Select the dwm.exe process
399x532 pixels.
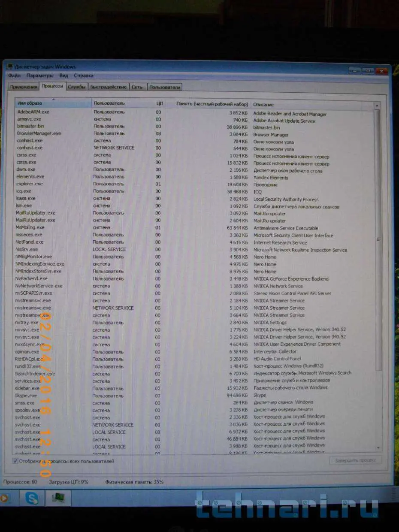[x=194, y=169]
